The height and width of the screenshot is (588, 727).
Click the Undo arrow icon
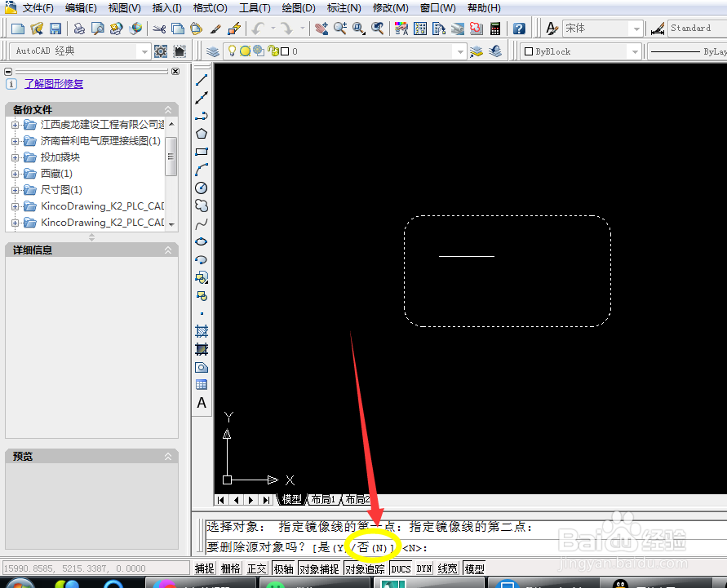pos(259,29)
